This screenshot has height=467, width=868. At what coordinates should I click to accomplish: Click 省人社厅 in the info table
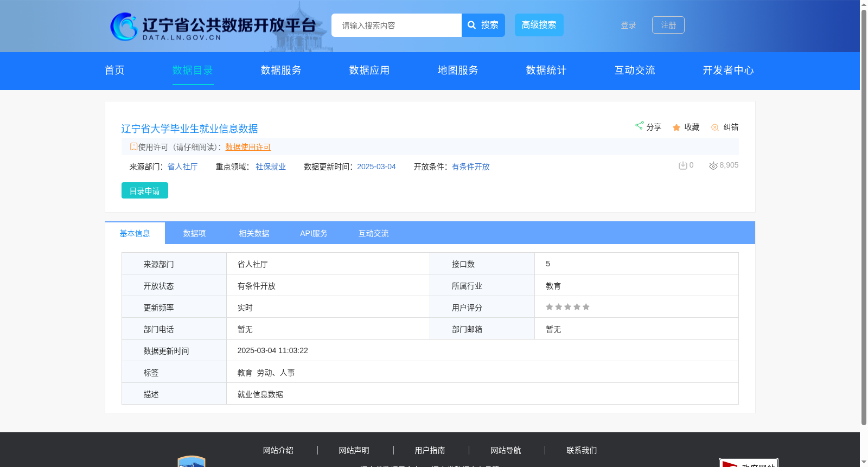[x=252, y=264]
